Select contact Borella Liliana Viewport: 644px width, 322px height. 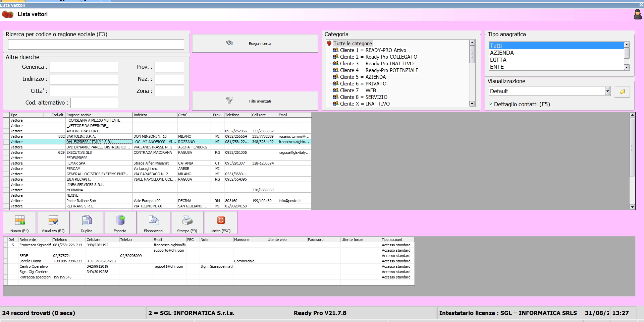(209, 261)
